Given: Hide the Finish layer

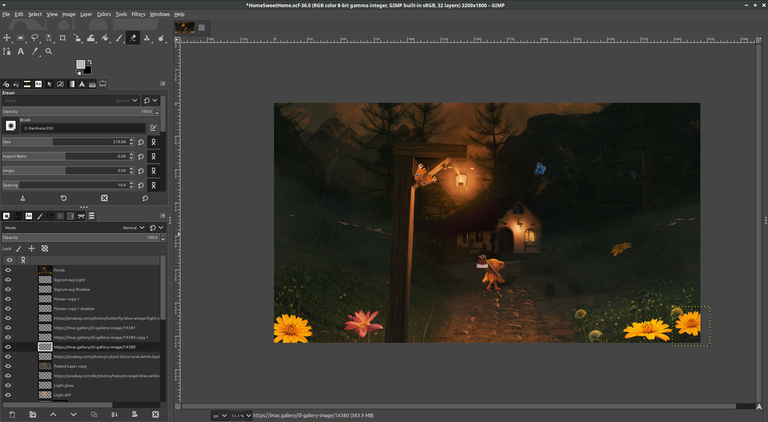Looking at the screenshot, I should tap(8, 270).
